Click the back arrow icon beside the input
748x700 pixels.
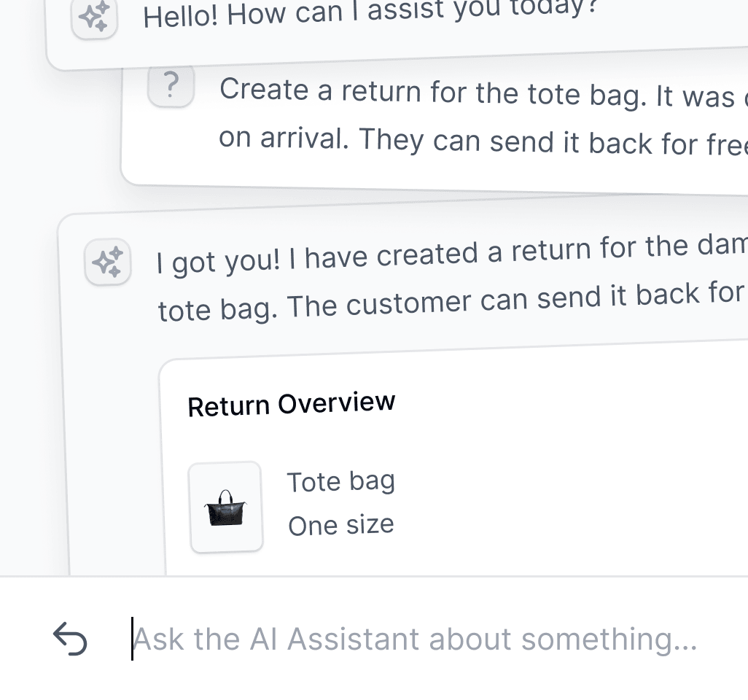pyautogui.click(x=70, y=639)
